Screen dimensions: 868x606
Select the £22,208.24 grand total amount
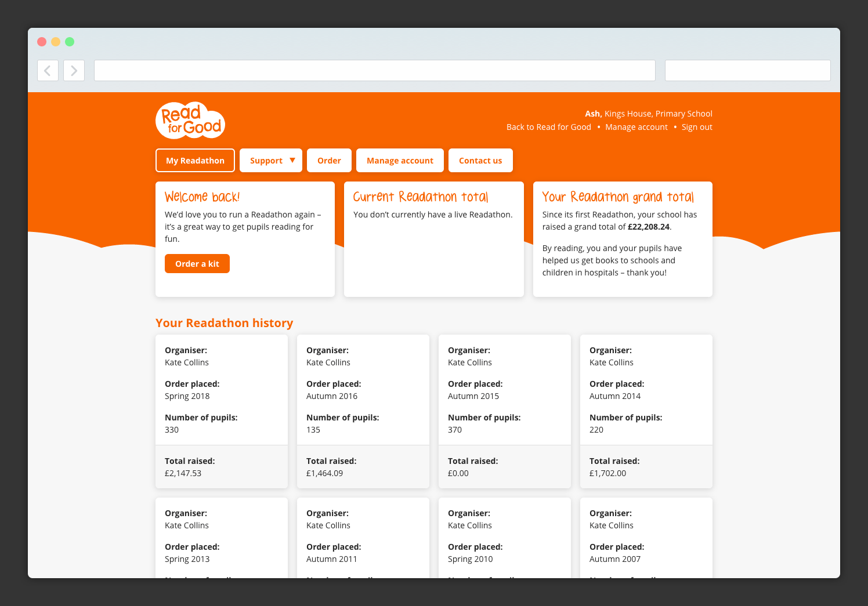click(649, 227)
